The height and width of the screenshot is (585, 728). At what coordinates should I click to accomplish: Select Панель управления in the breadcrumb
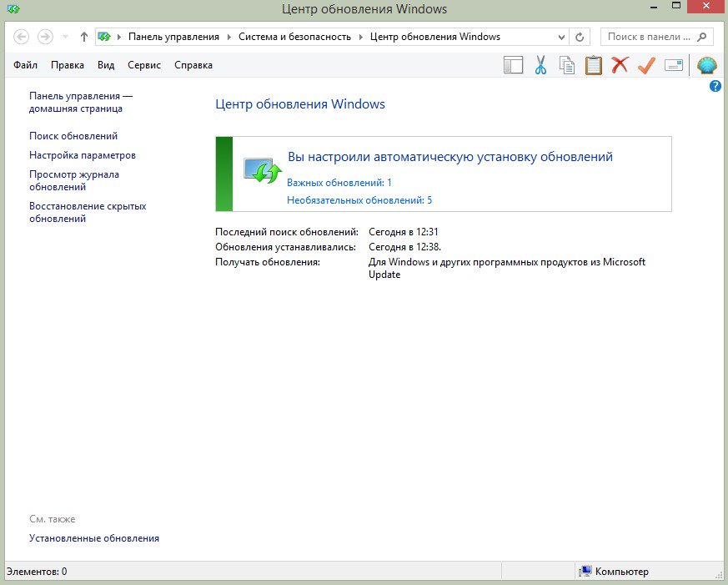tap(173, 37)
